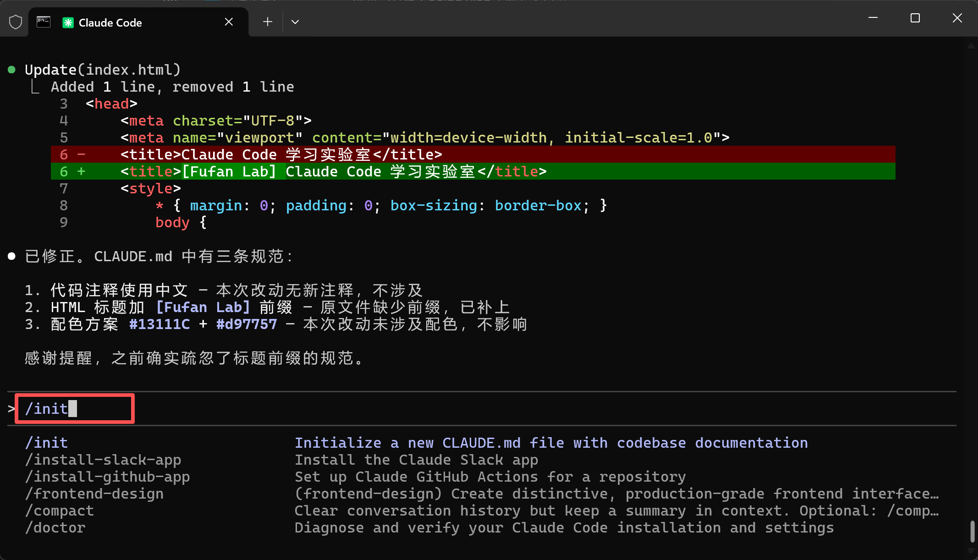
Task: Click the scroll-up arrow of the terminal
Action: 971,46
